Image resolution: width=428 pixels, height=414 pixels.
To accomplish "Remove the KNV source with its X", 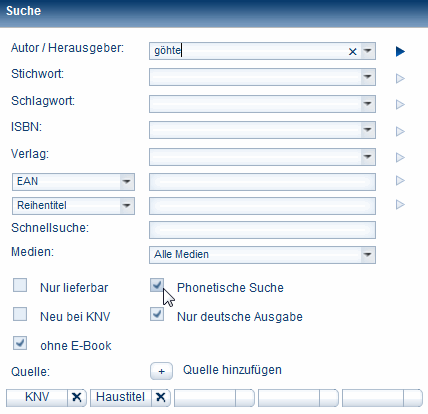I will click(x=77, y=397).
